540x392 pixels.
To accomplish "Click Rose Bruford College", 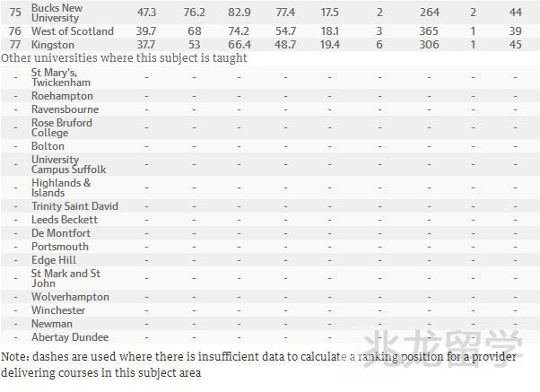I will [62, 127].
